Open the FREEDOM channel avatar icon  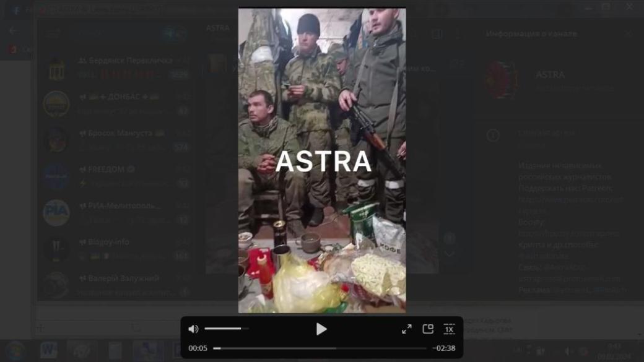56,176
